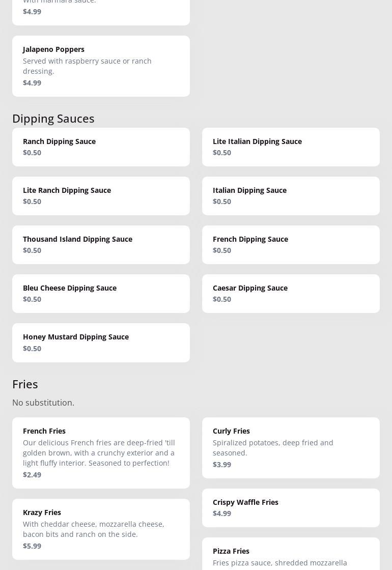Screen dimensions: 392x570
Task: Select Lite Ranch Dipping Sauce card
Action: pyautogui.click(x=101, y=195)
